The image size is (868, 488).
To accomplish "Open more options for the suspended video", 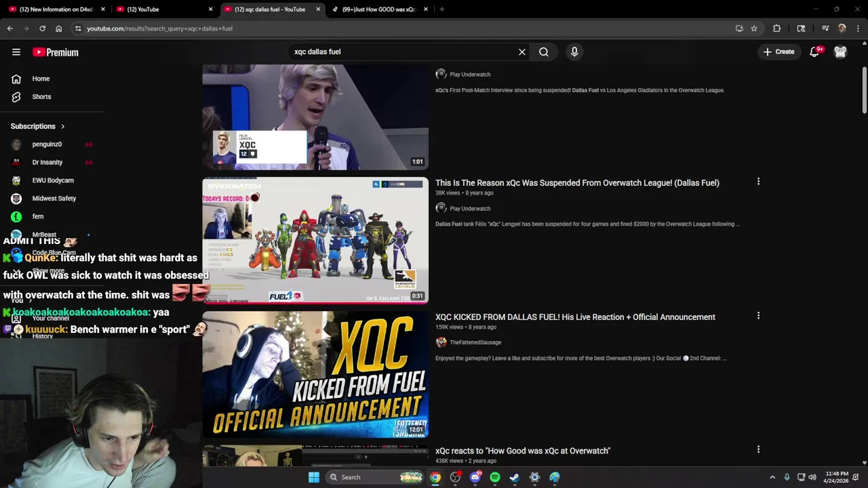I will tap(758, 182).
